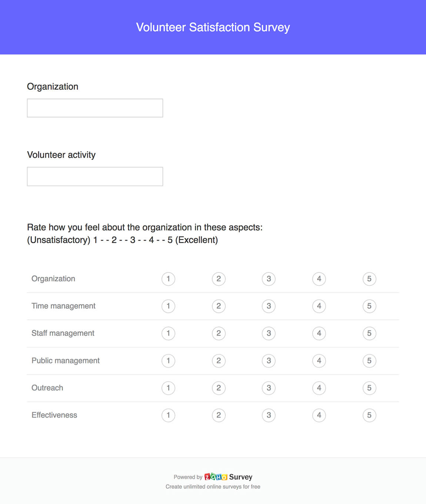Select rating 1 for Organization row
The height and width of the screenshot is (504, 426).
point(168,279)
